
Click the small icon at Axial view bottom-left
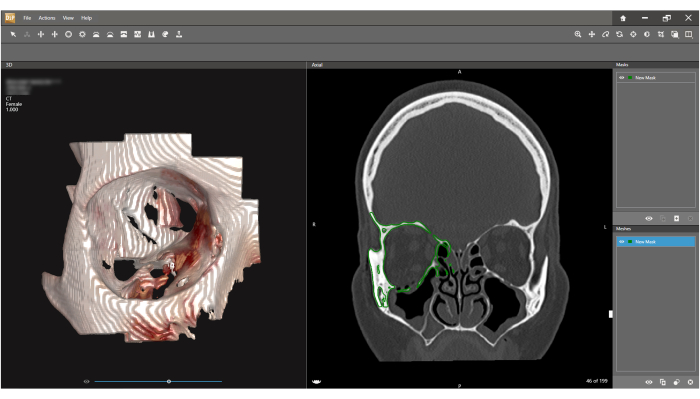tap(317, 382)
